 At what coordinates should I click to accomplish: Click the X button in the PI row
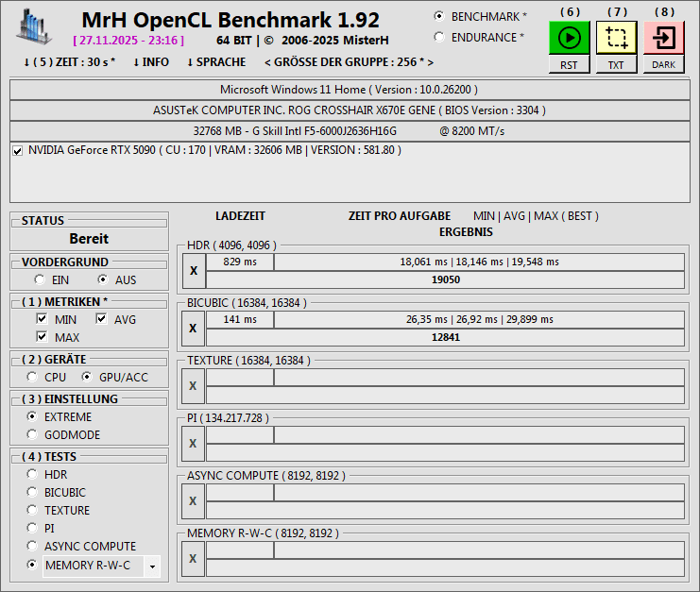coord(194,444)
